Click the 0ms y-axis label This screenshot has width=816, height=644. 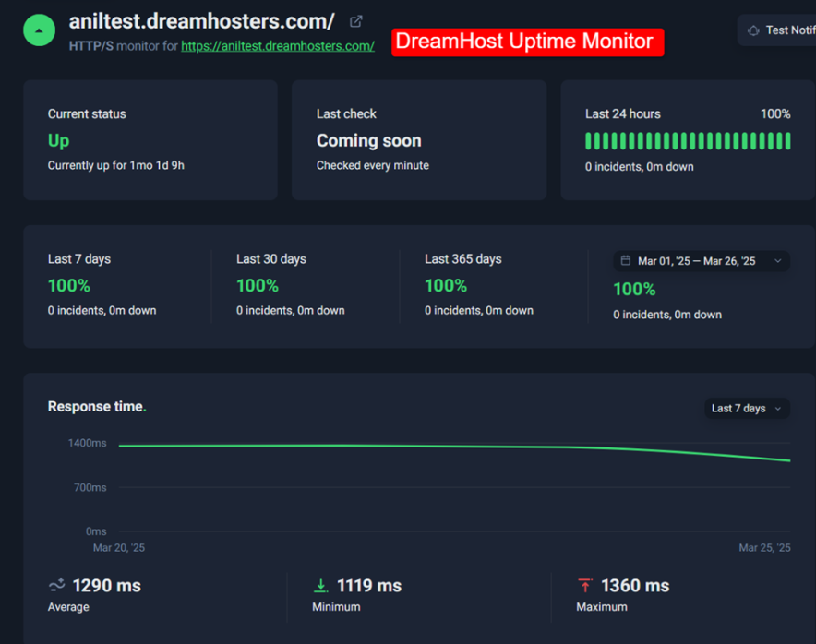pos(96,531)
